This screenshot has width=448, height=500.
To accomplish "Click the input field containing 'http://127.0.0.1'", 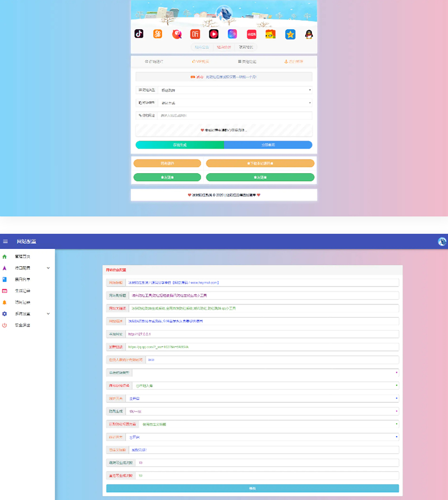I will (x=262, y=334).
